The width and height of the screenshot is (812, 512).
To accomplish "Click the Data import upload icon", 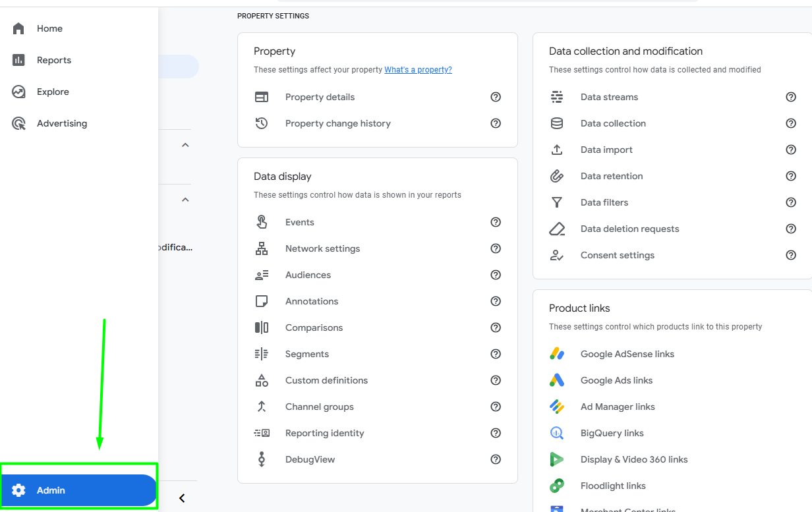I will pyautogui.click(x=557, y=150).
